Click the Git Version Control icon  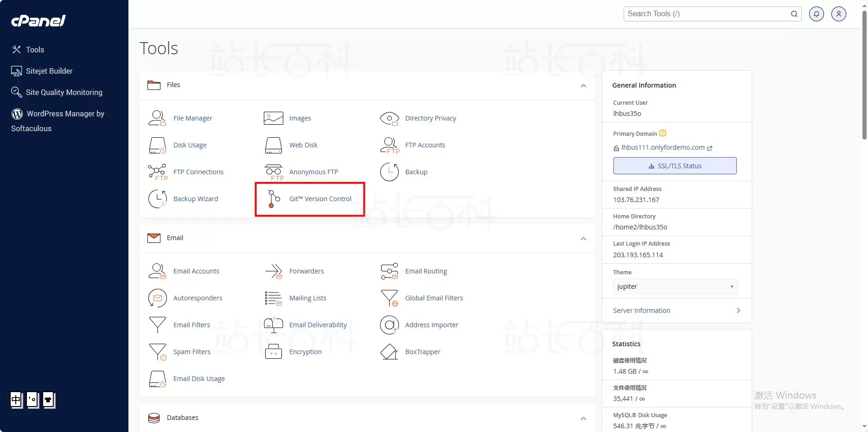tap(273, 199)
